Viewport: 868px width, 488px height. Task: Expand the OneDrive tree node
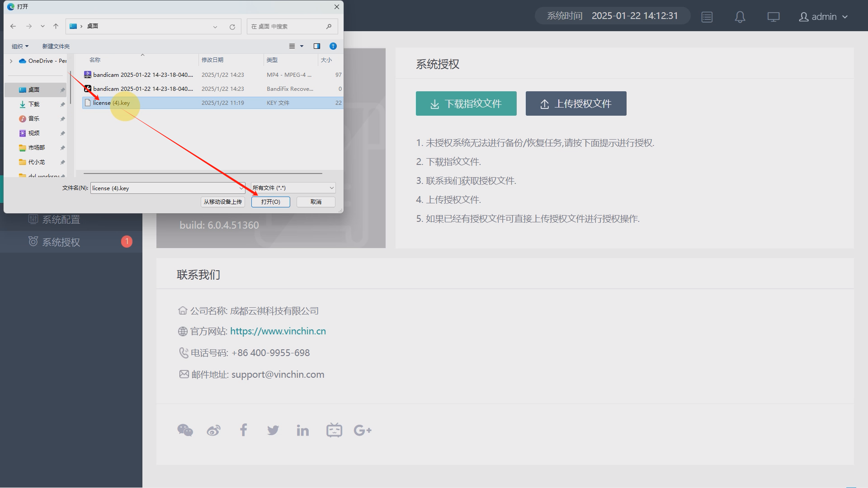pos(11,61)
